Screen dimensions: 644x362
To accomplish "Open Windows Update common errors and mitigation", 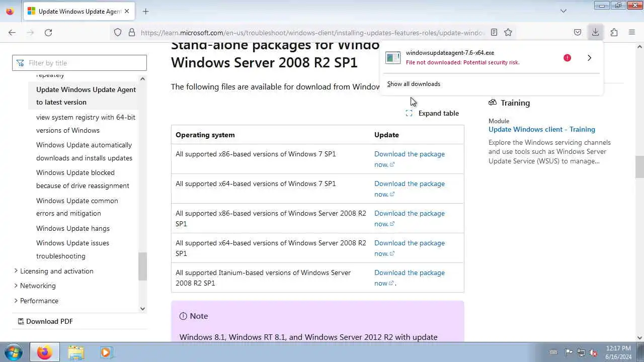I will pyautogui.click(x=77, y=207).
